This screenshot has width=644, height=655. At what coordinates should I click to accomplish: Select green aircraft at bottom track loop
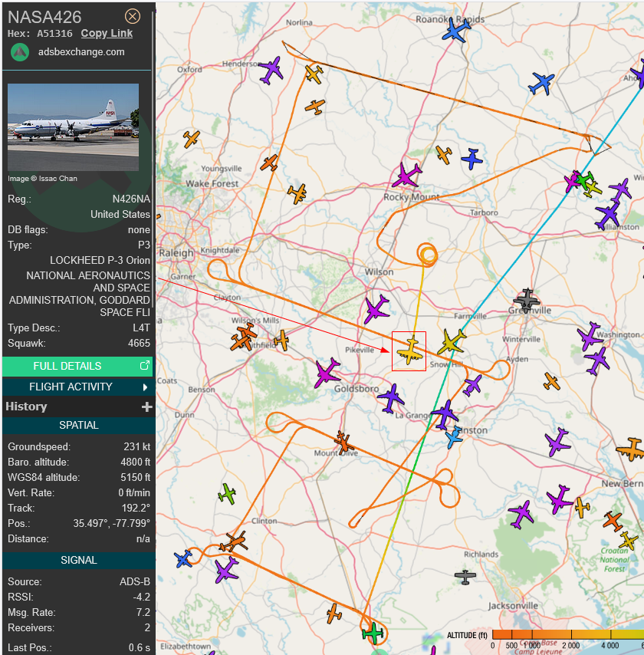(373, 633)
